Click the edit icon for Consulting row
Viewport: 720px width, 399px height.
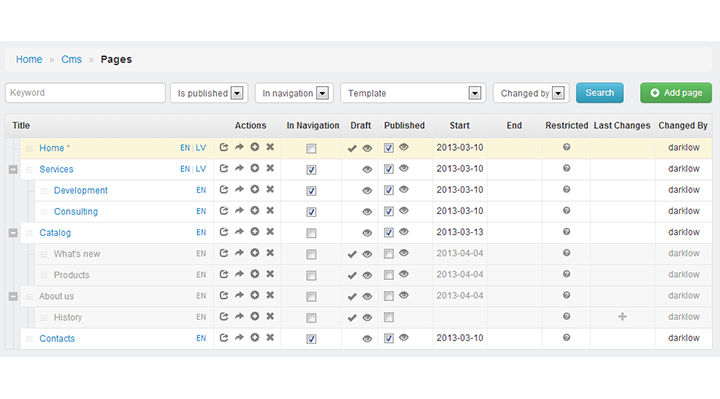[224, 211]
